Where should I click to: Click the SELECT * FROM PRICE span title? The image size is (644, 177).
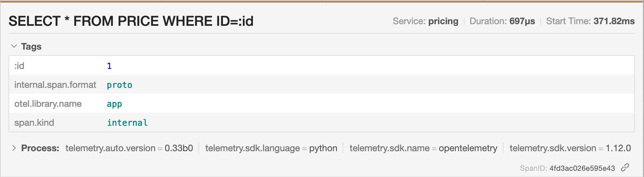(131, 21)
